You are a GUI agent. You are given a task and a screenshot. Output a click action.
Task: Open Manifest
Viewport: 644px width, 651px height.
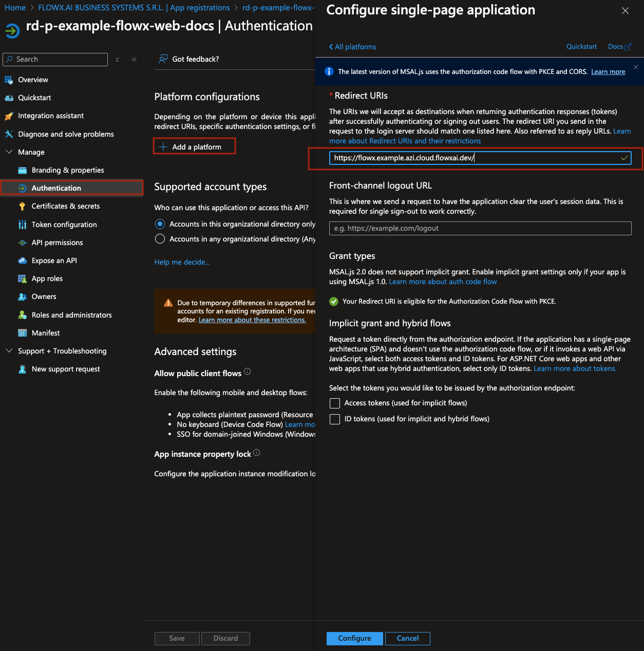(45, 333)
